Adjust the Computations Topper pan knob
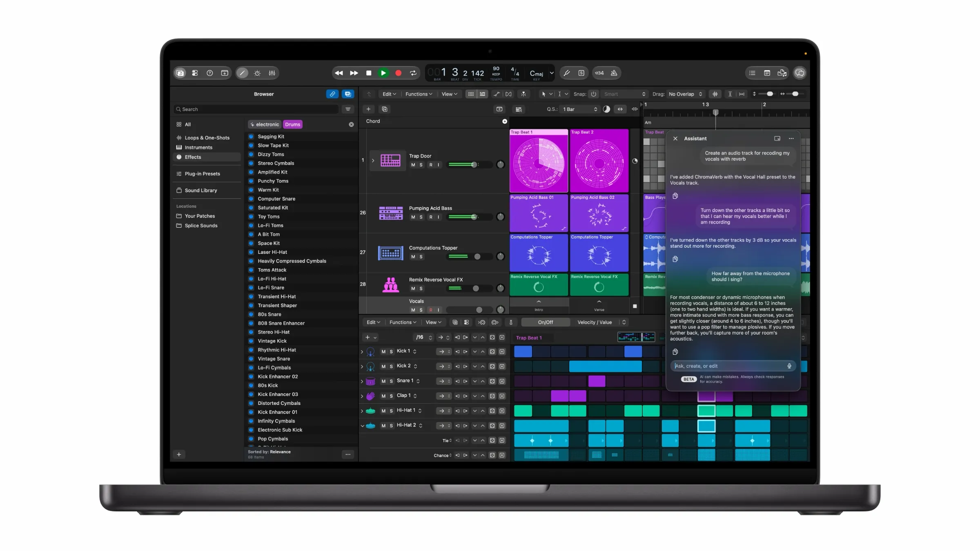Screen dimensions: 980x551 500,256
